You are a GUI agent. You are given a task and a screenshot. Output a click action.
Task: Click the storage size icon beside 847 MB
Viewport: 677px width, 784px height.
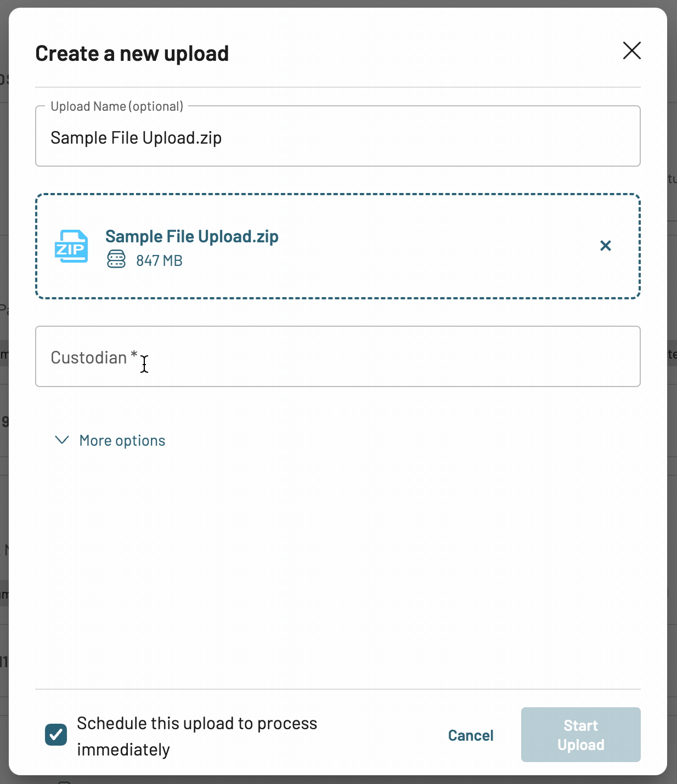click(116, 259)
